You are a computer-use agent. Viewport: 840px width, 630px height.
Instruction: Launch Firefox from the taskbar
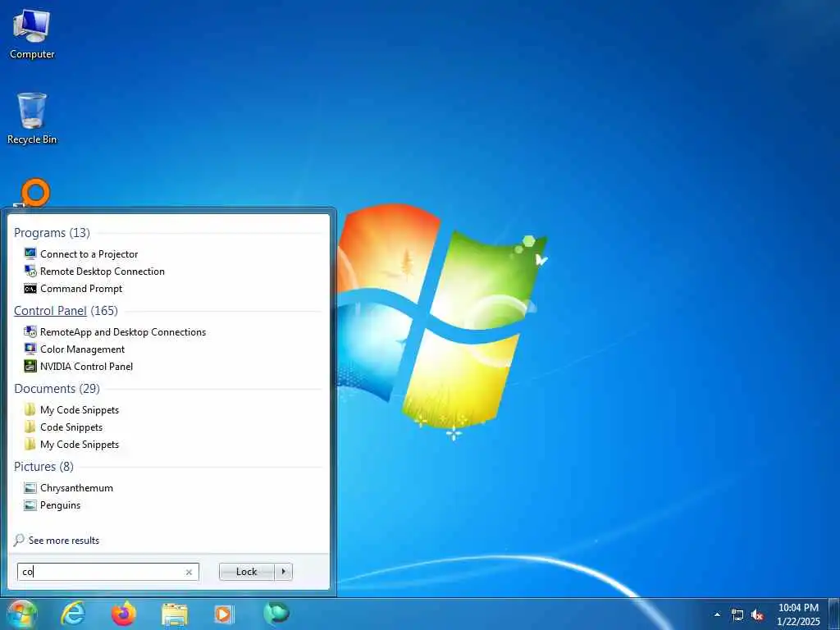coord(123,614)
